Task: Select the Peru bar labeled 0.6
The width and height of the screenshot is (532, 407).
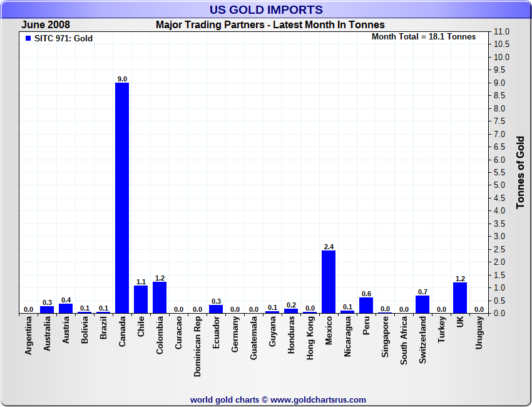Action: [x=366, y=306]
